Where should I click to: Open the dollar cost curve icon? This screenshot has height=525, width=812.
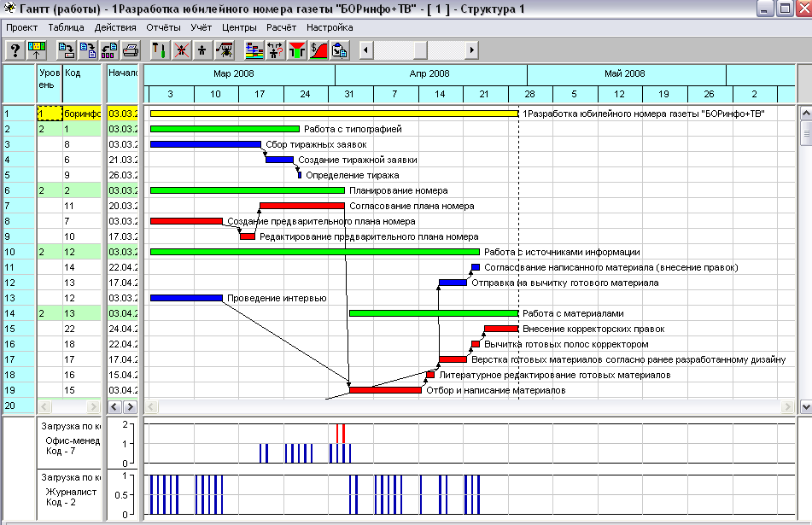318,50
